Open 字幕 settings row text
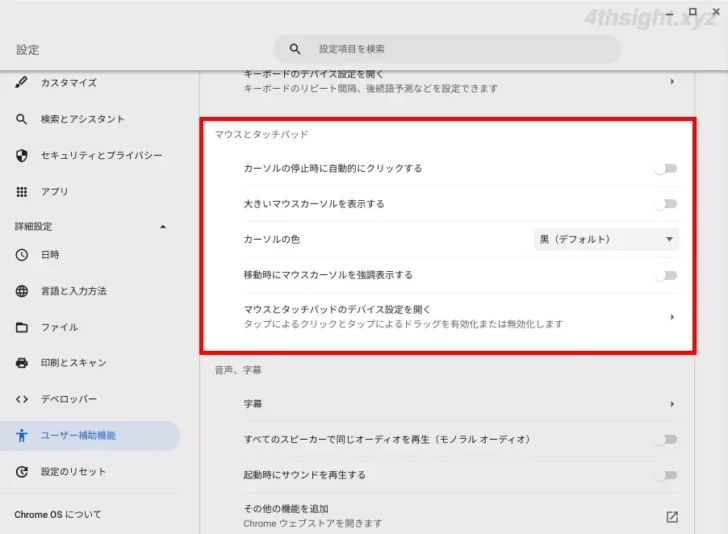Image resolution: width=728 pixels, height=534 pixels. coord(253,404)
